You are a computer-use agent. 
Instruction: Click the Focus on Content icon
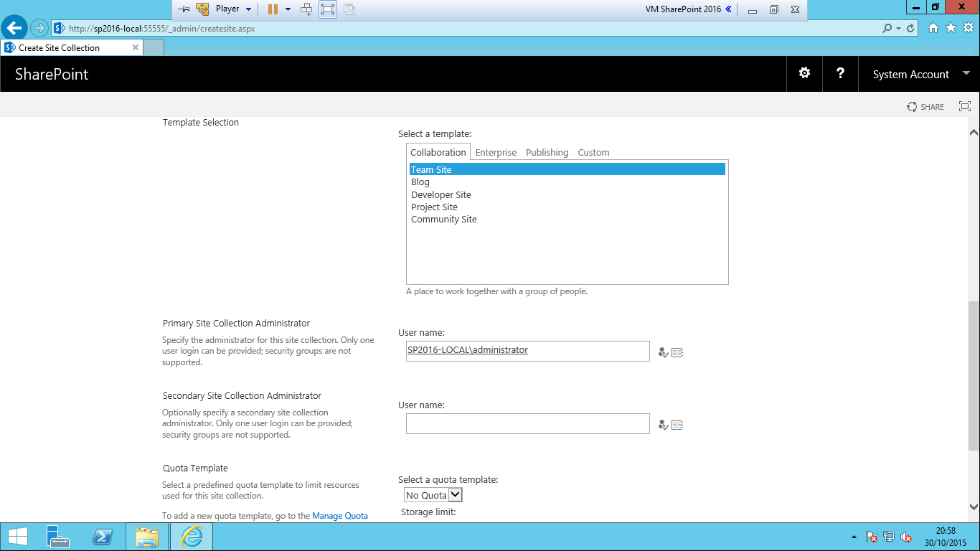click(965, 106)
